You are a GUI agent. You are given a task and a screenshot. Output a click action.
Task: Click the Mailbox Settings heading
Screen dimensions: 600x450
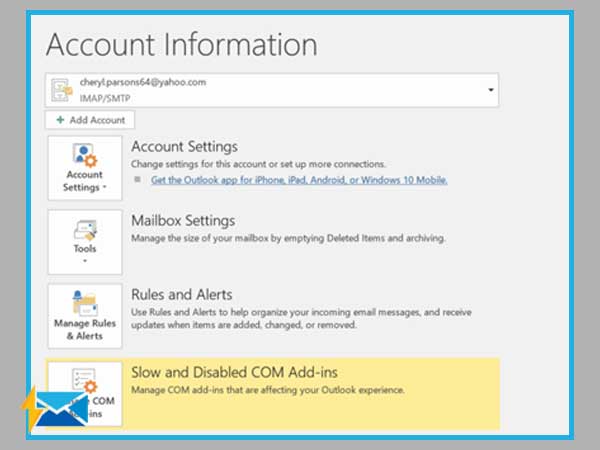point(183,221)
